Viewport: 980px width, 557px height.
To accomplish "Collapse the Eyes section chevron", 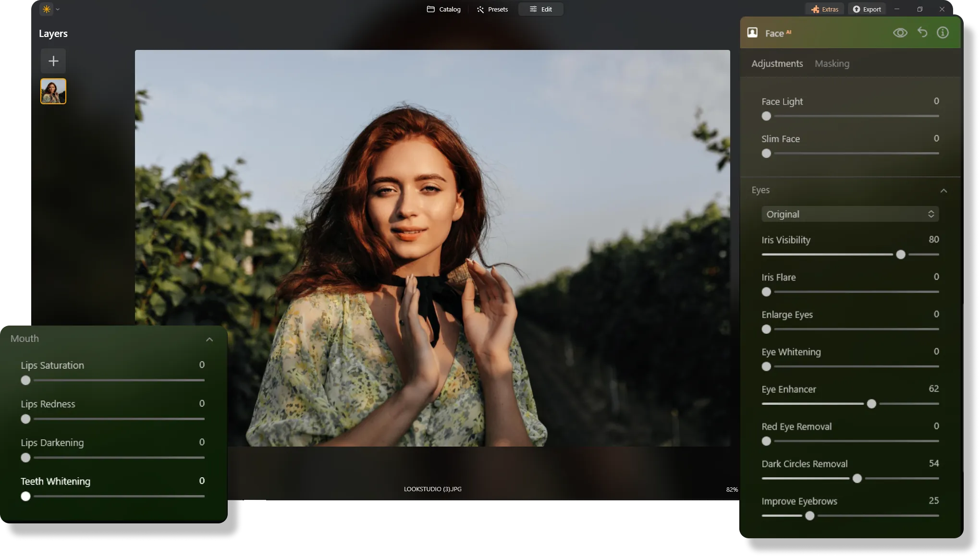I will [943, 191].
